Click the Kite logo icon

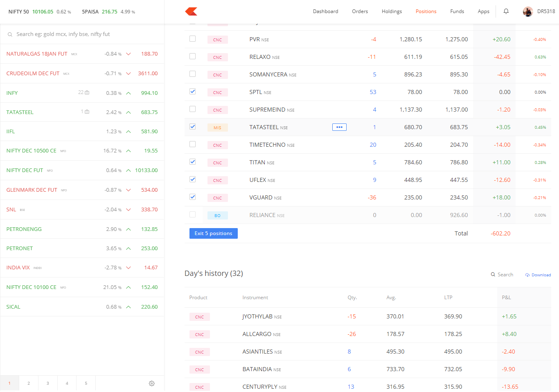191,11
